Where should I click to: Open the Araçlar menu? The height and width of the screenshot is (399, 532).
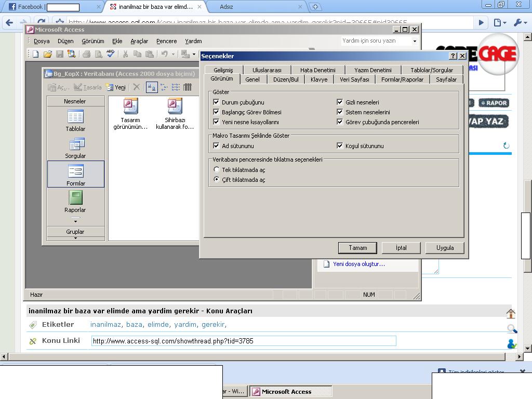(139, 41)
